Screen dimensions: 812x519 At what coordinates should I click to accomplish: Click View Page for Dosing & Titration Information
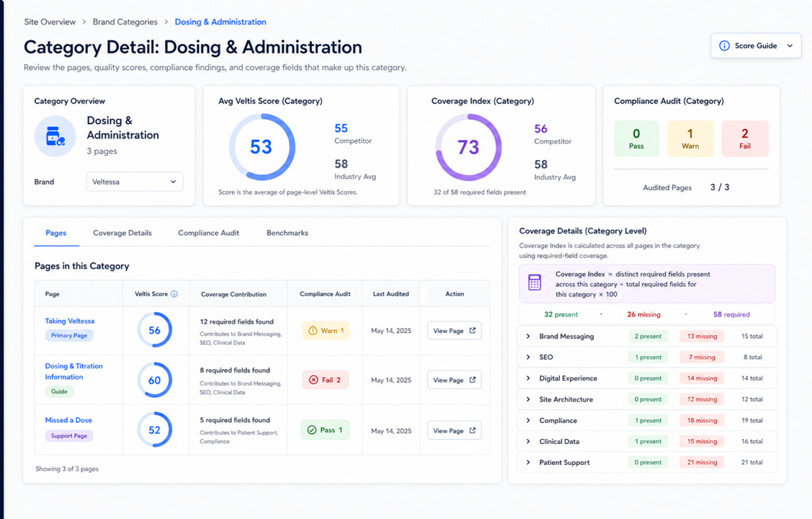pyautogui.click(x=454, y=380)
